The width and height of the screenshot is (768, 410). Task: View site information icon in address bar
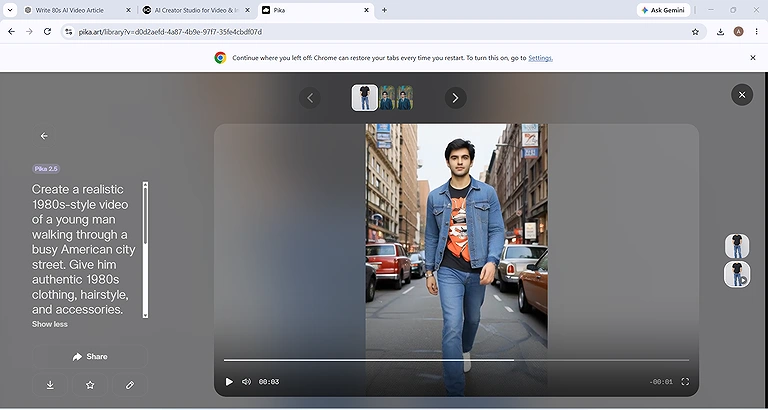69,32
